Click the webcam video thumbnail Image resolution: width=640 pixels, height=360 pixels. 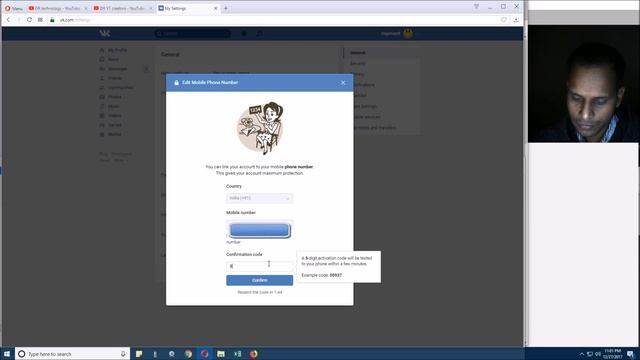point(584,84)
